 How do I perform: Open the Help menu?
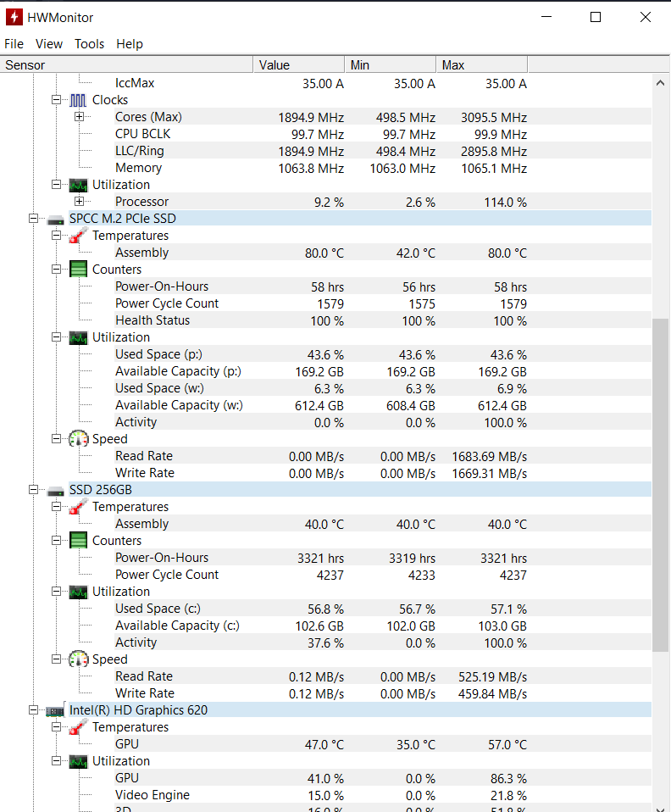(130, 44)
